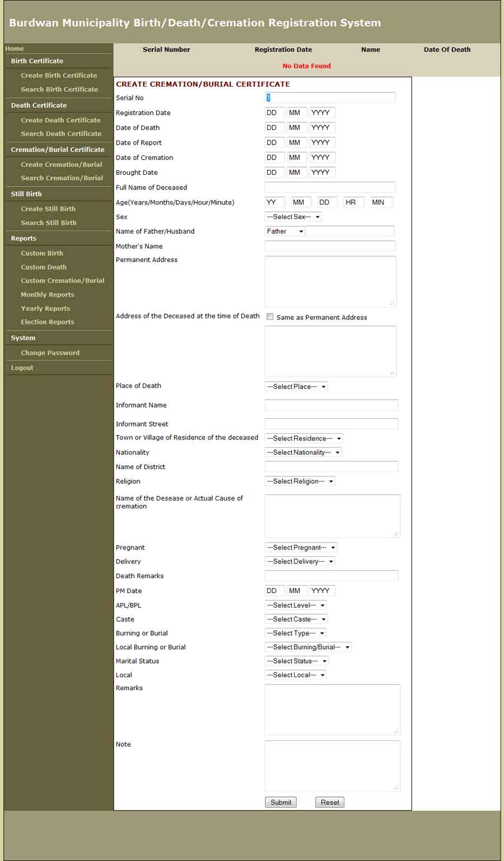The image size is (504, 861).
Task: Open Search Birth Certificate page
Action: (59, 89)
